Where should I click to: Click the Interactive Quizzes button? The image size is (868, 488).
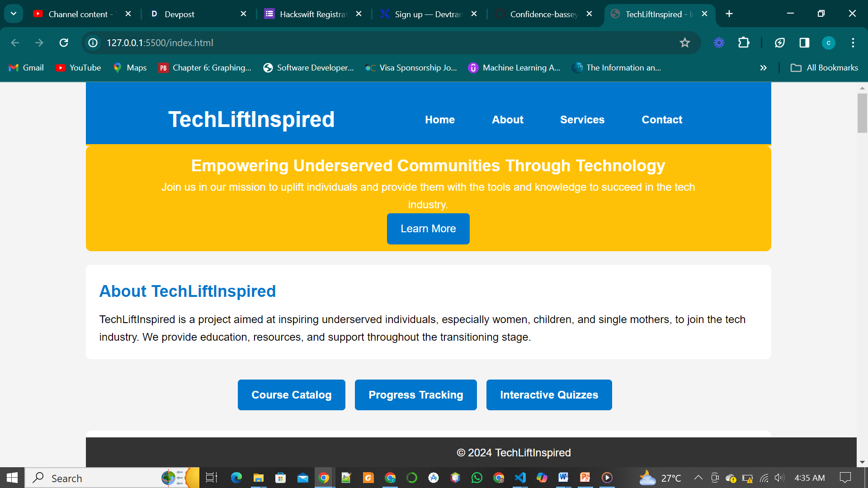(549, 395)
